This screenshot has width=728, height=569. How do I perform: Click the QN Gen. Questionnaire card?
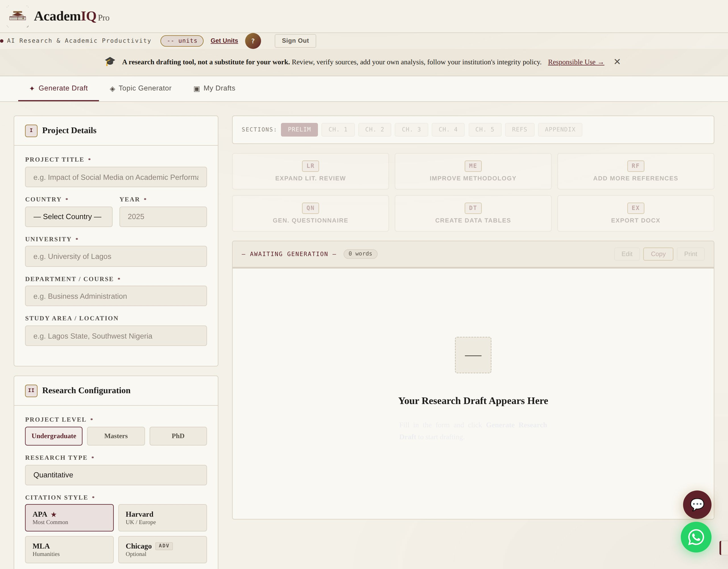tap(310, 213)
